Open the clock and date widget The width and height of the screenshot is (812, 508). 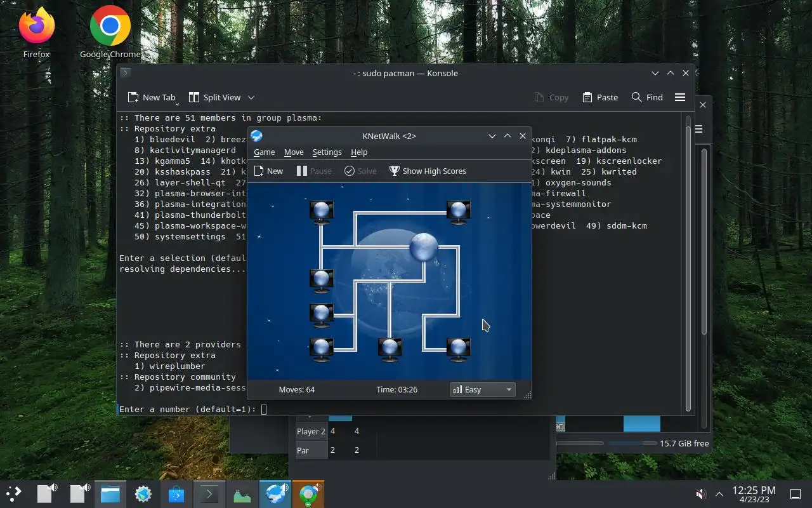pos(754,493)
